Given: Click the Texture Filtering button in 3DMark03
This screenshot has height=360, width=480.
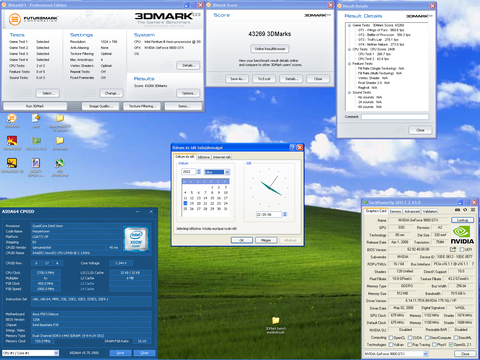Looking at the screenshot, I should coord(142,106).
